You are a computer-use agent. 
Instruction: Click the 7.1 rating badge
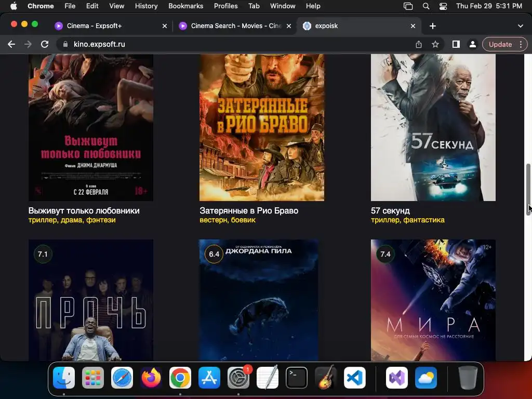pyautogui.click(x=43, y=254)
